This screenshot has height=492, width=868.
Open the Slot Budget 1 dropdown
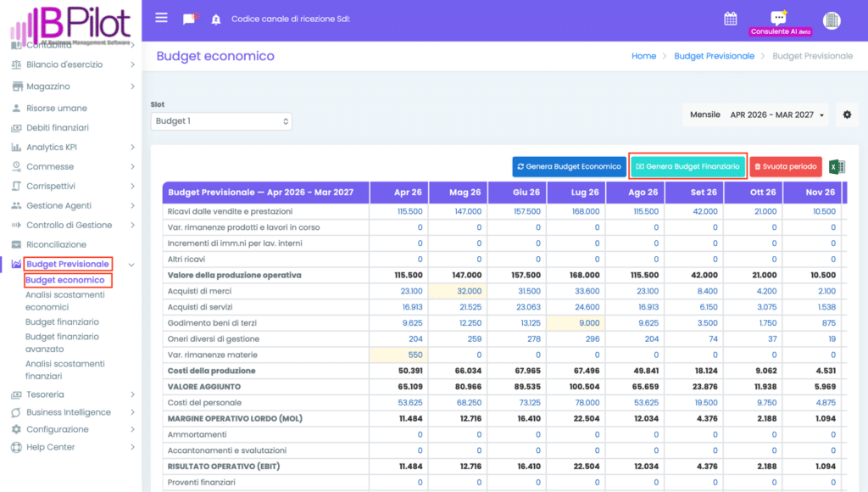[221, 121]
